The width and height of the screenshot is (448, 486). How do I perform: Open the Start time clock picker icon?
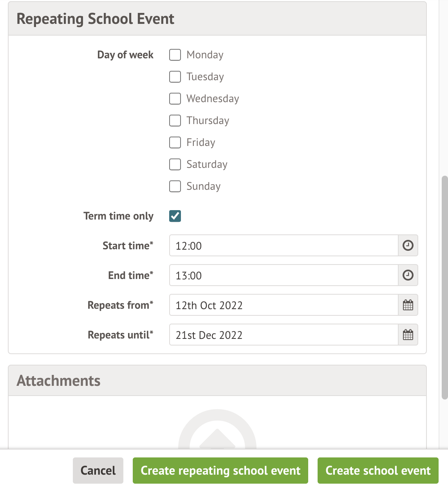[x=408, y=246]
